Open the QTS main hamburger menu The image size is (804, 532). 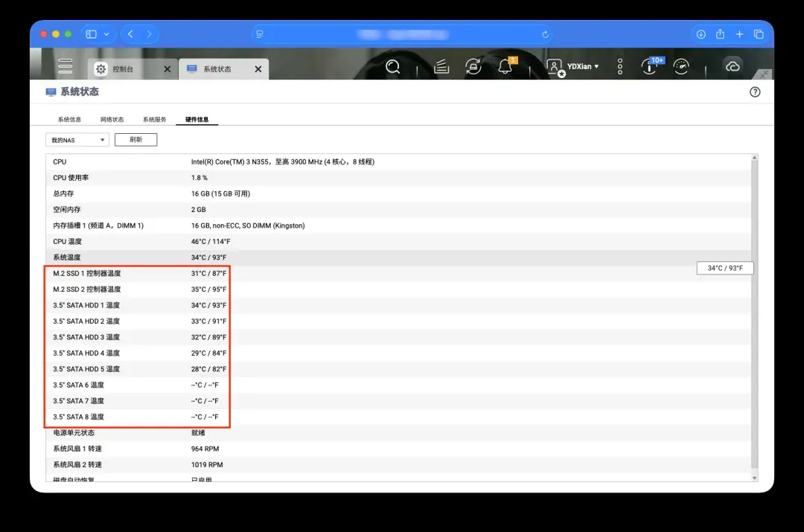coord(66,66)
